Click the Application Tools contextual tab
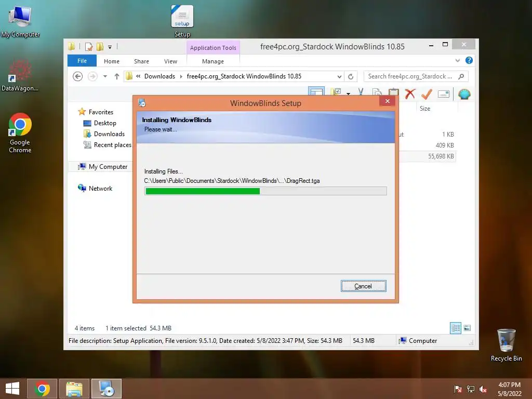This screenshot has height=399, width=532. pyautogui.click(x=213, y=47)
